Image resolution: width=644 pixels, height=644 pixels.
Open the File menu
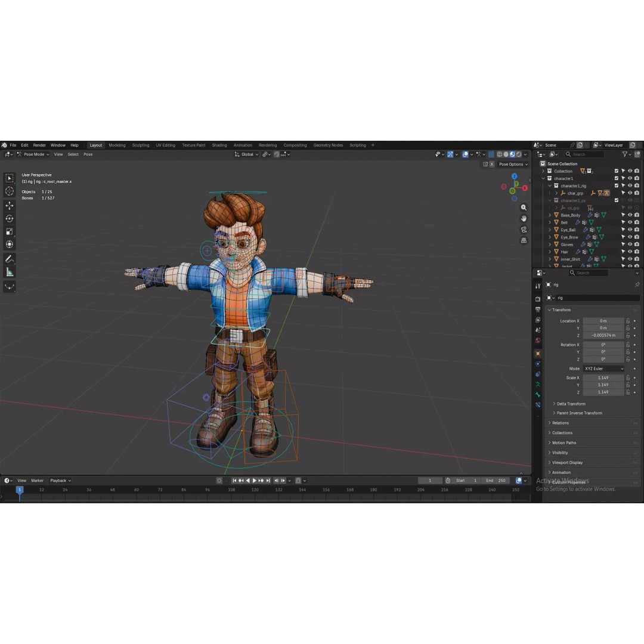(x=13, y=145)
